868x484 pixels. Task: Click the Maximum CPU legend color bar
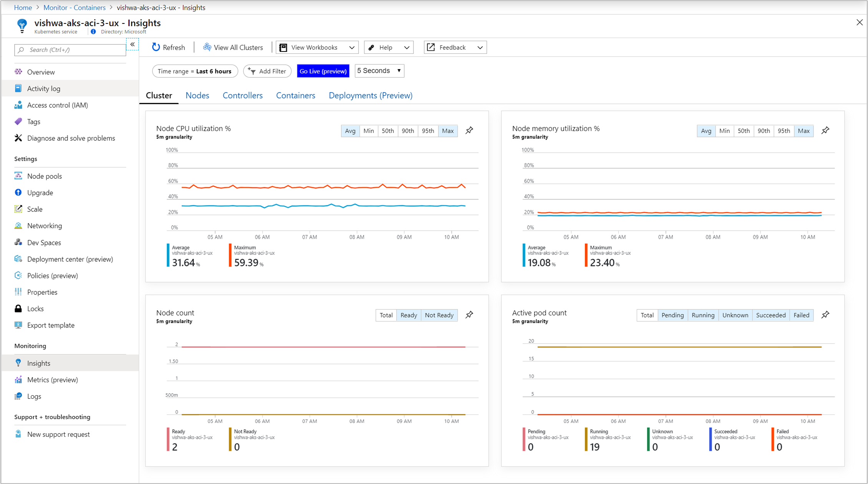point(230,256)
